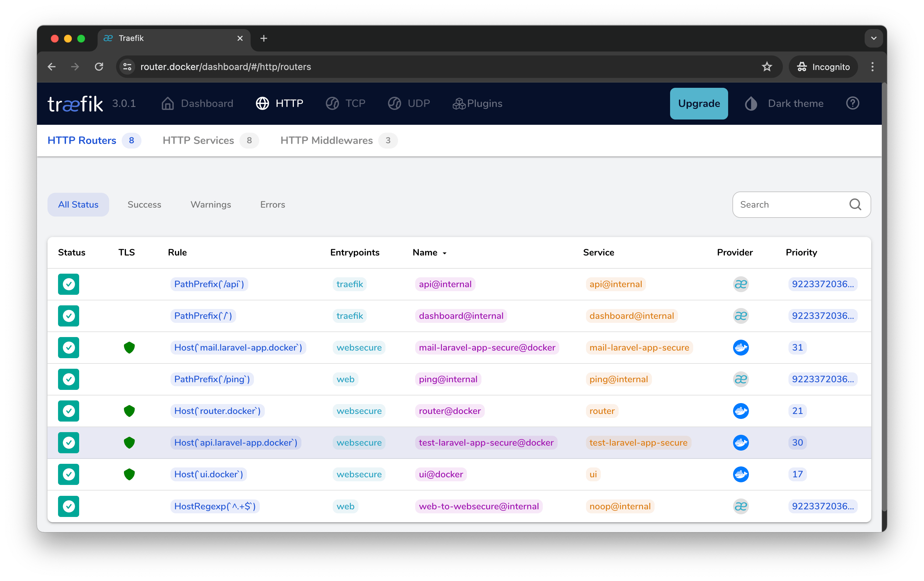The width and height of the screenshot is (924, 581).
Task: Click the Dashboard home icon
Action: coord(168,104)
